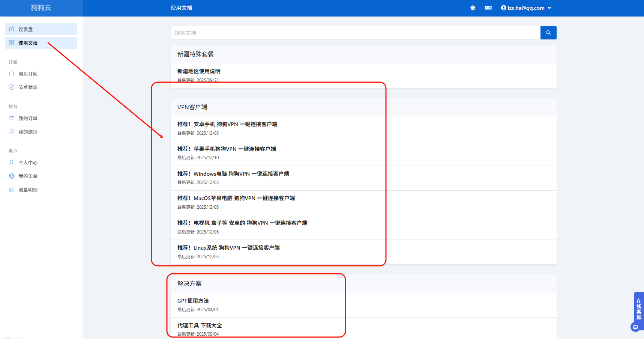This screenshot has width=644, height=339.
Task: Click the 流量明细 bar chart icon
Action: coord(12,190)
